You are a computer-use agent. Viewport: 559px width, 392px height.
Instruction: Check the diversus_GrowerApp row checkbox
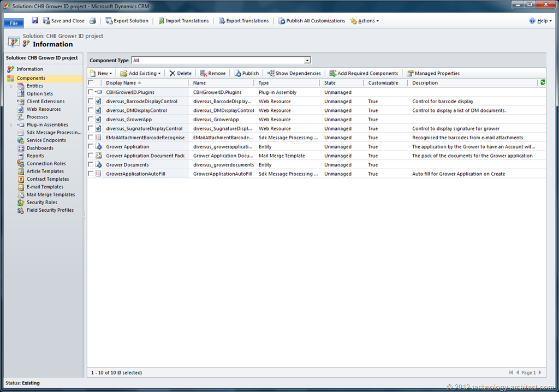click(91, 119)
